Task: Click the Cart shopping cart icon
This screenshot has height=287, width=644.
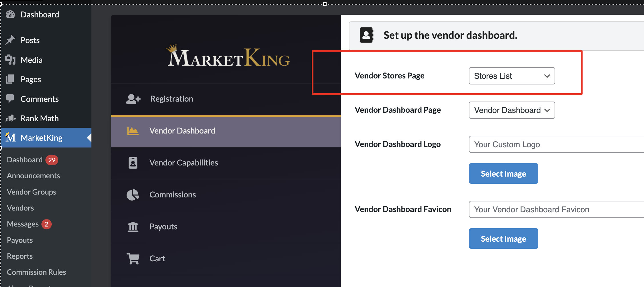Action: coord(133,258)
